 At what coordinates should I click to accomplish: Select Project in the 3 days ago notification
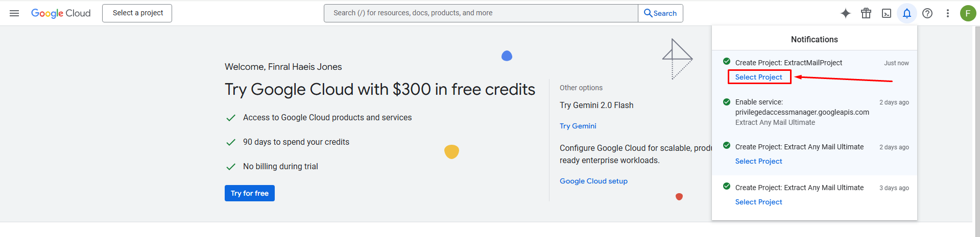click(x=758, y=202)
